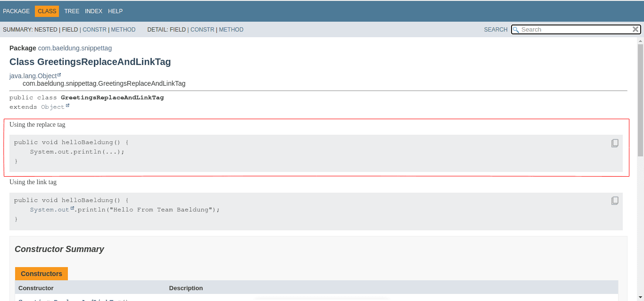Click the 'Constructor' column header

[x=36, y=288]
